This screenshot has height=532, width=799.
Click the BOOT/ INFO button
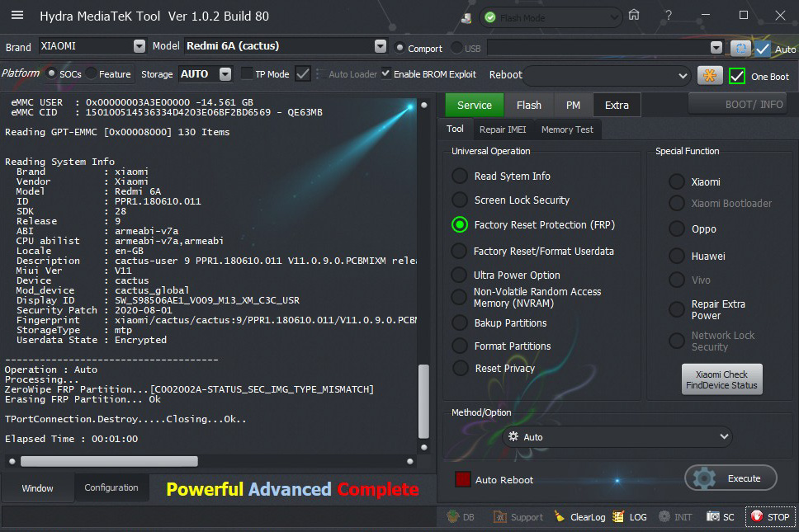[x=738, y=105]
